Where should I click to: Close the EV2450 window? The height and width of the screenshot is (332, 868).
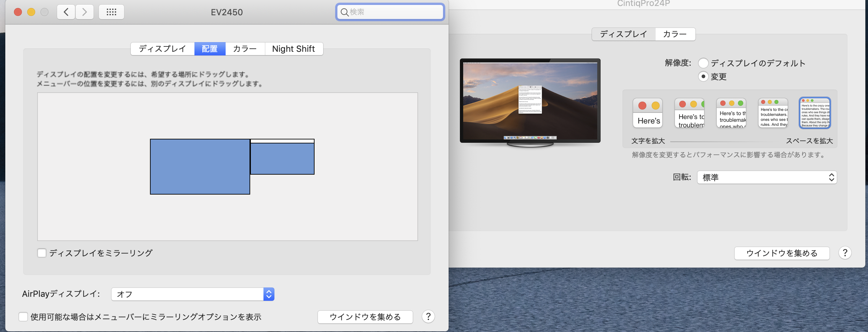click(18, 12)
